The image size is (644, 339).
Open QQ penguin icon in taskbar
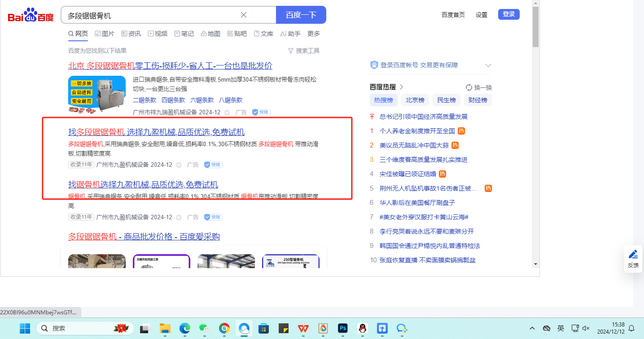363,328
